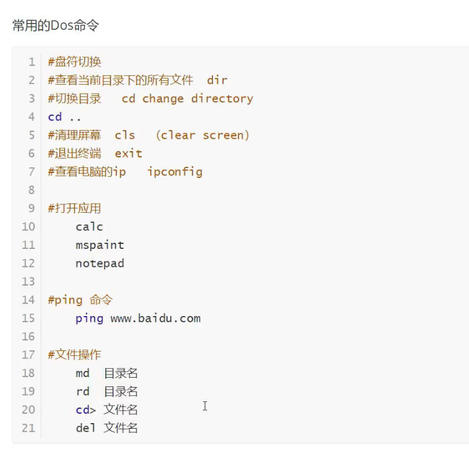469x476 pixels.
Task: Click www.baidu.com in the ping line
Action: [155, 318]
